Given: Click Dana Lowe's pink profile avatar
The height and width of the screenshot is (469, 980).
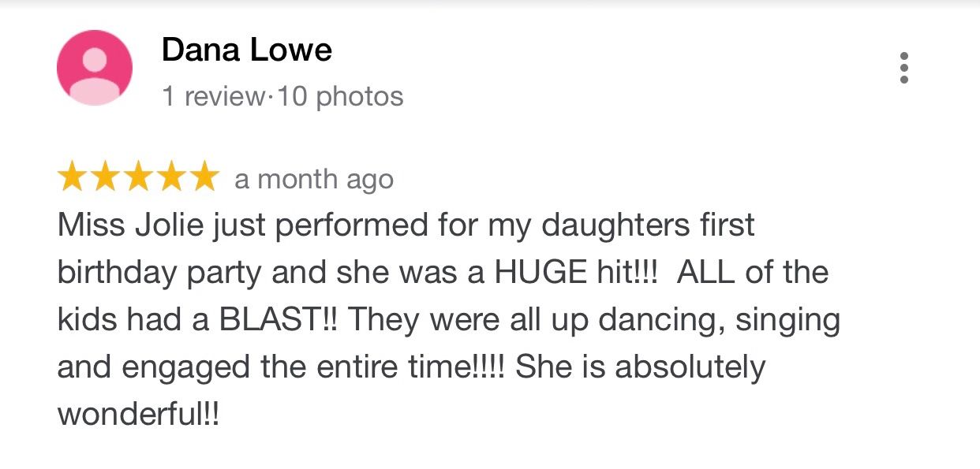Looking at the screenshot, I should click(x=95, y=68).
